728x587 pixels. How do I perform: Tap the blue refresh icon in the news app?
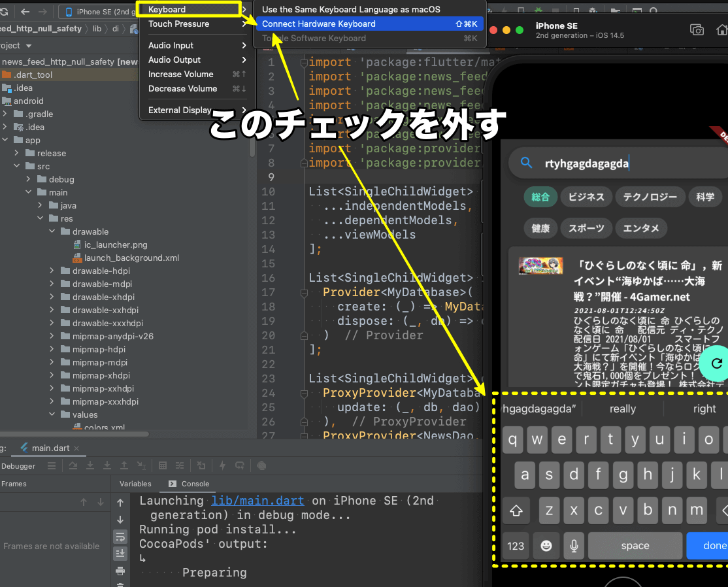(716, 363)
